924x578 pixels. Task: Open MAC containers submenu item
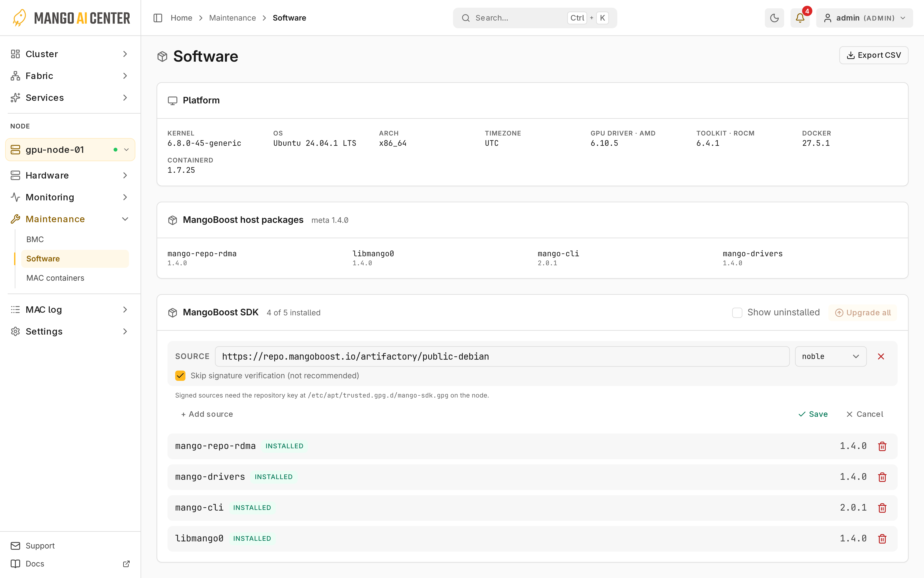click(x=75, y=278)
